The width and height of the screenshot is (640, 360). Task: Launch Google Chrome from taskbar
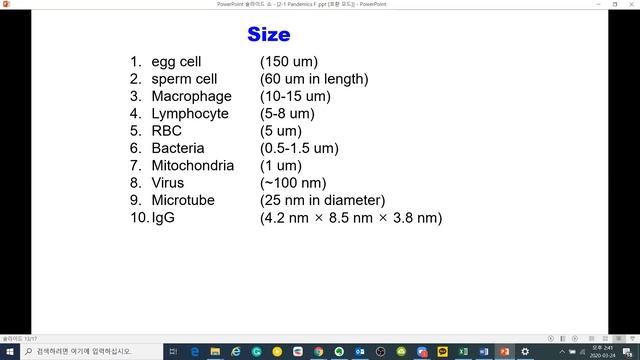pos(318,351)
